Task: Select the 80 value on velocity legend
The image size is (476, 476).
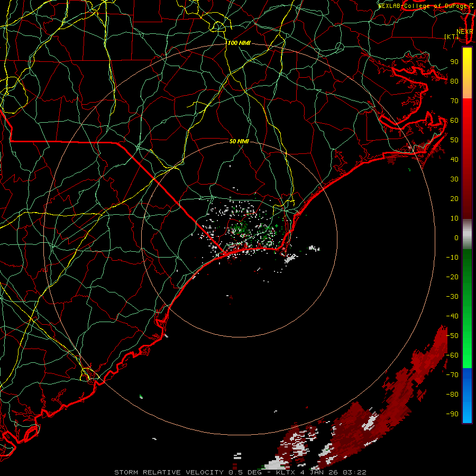Action: point(454,81)
